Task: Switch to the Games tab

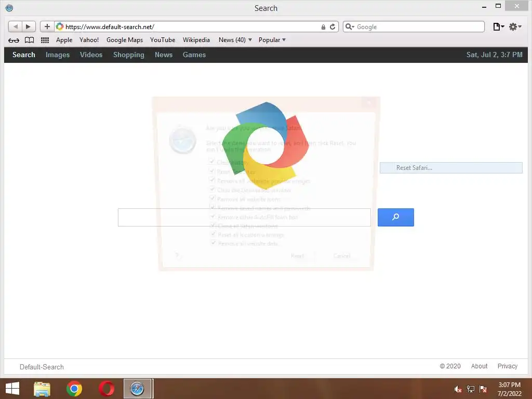Action: 194,55
